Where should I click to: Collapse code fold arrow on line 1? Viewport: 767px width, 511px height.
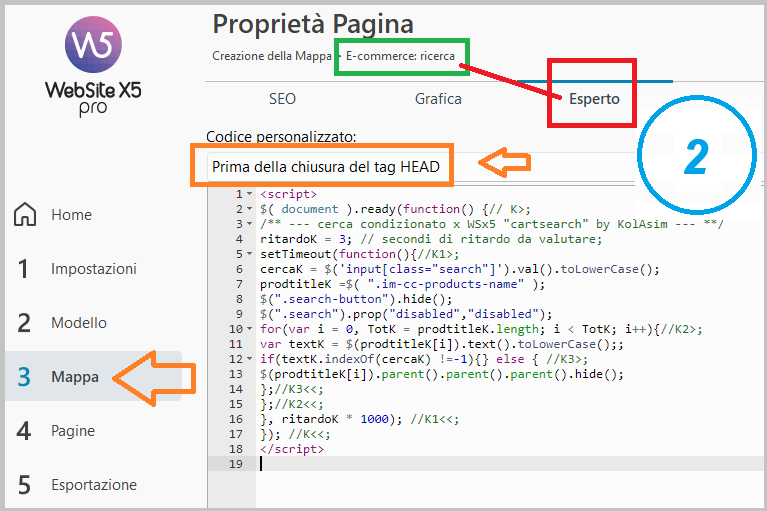(249, 194)
